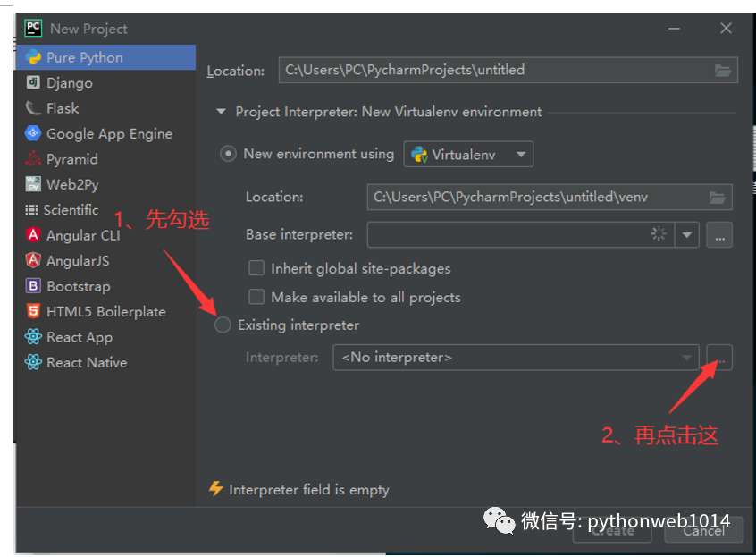Click the Cancel button
This screenshot has width=756, height=557.
click(x=703, y=530)
